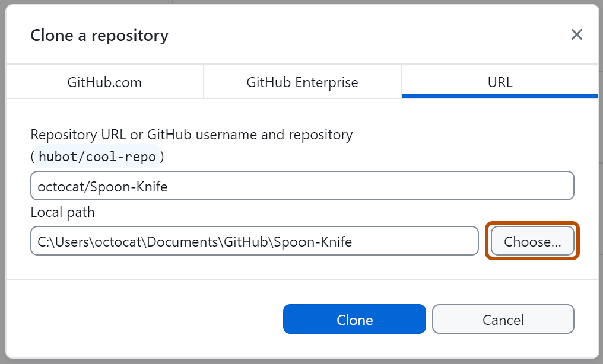Cancel cloning the repository
603x364 pixels.
pyautogui.click(x=503, y=319)
